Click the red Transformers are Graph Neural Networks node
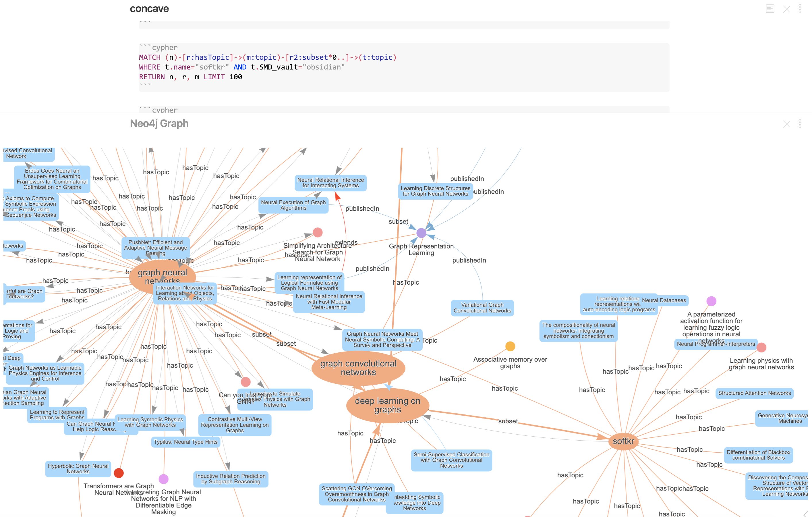This screenshot has height=517, width=812. click(x=119, y=473)
